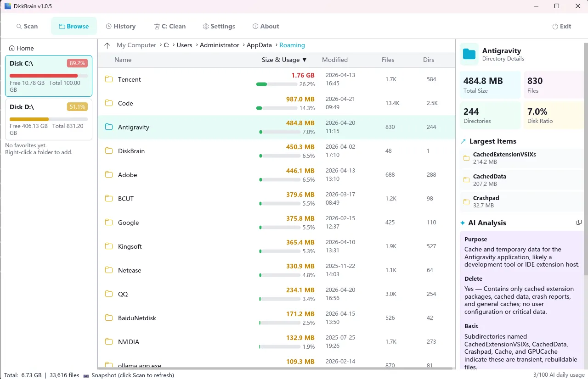Image resolution: width=588 pixels, height=379 pixels.
Task: Open the C: Clean tab
Action: [170, 26]
